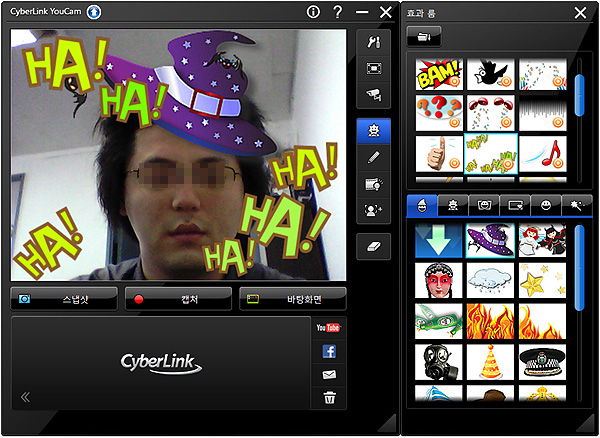Viewport: 600px width, 438px height.
Task: Click the CyberLink YouCam update arrow icon
Action: [94, 12]
